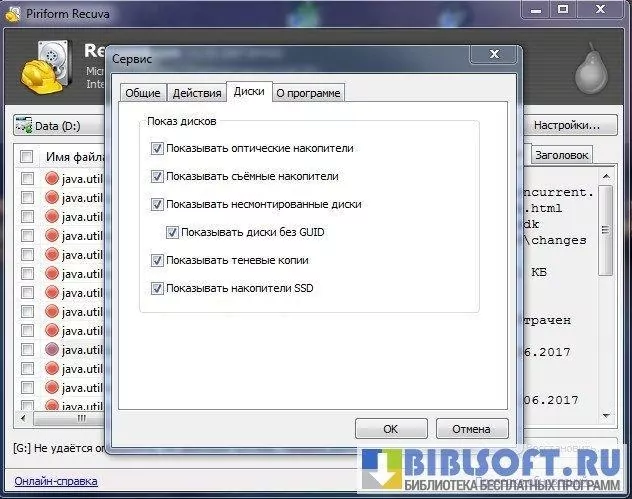Disable Показывать накопители SSD option
The width and height of the screenshot is (632, 499).
click(157, 289)
